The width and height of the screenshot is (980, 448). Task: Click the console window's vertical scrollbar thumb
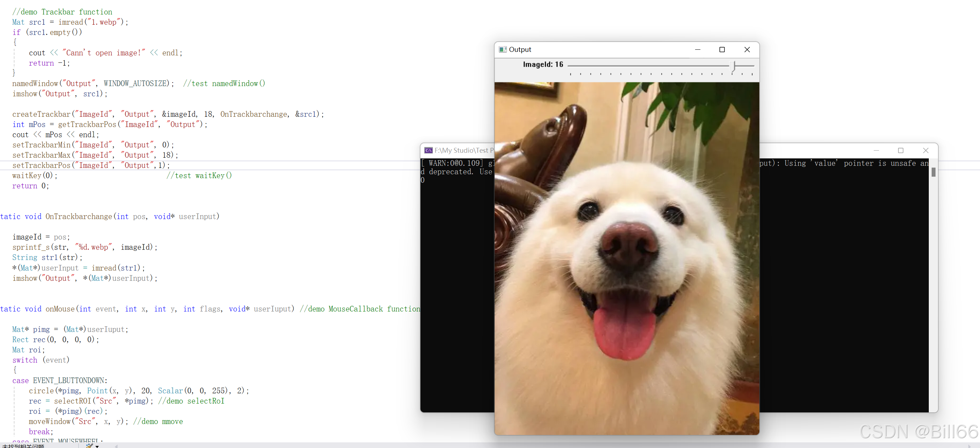pos(933,172)
